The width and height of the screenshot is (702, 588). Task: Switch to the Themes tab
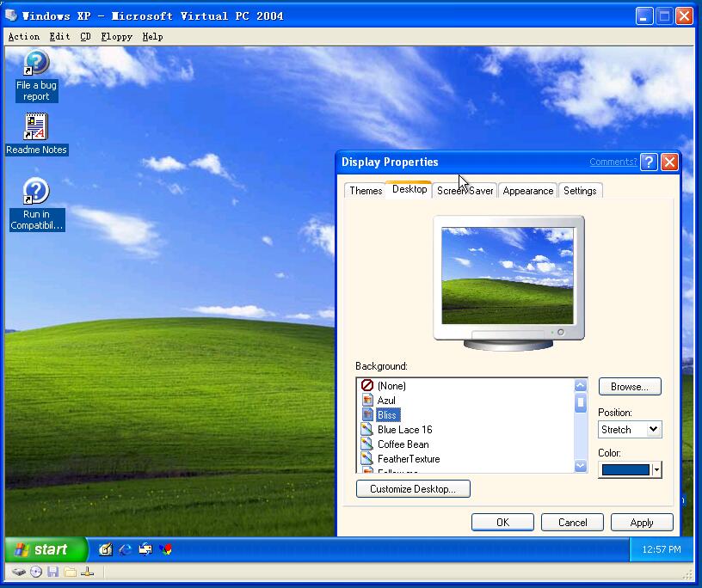coord(366,191)
